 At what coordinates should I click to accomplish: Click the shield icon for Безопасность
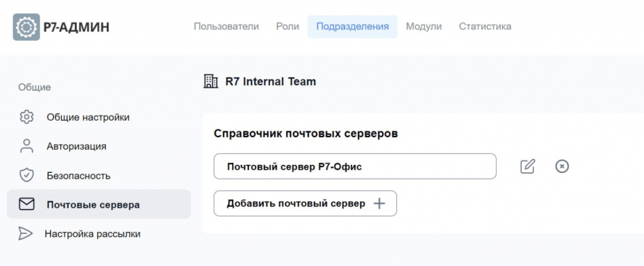pos(26,175)
